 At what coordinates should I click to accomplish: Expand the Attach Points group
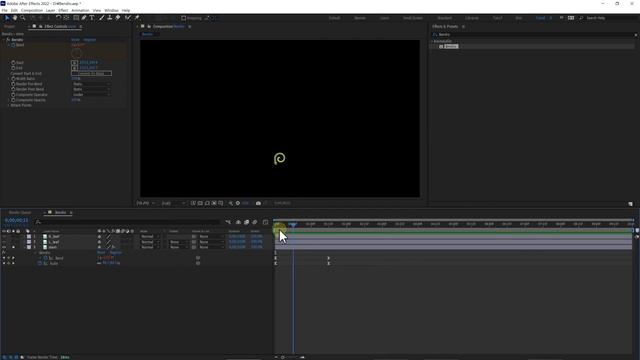click(x=8, y=105)
